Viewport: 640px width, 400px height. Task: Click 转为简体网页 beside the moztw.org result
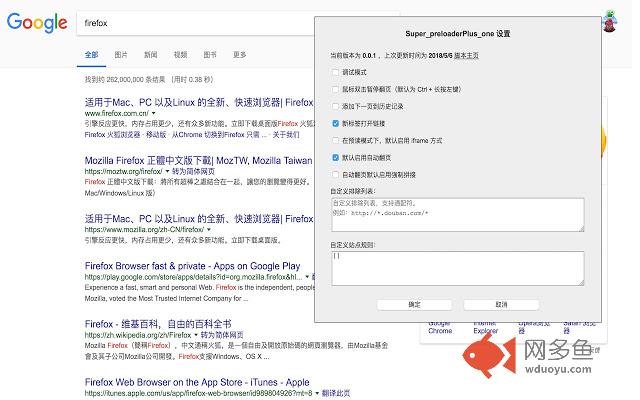click(193, 171)
